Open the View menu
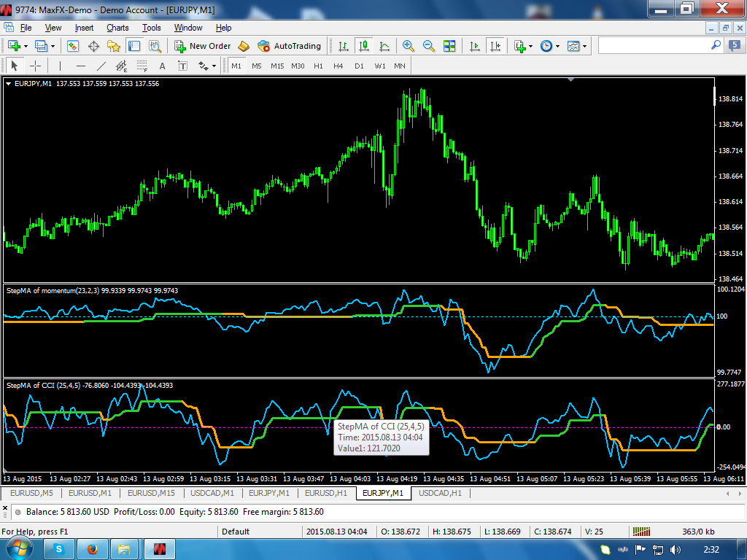 point(53,28)
